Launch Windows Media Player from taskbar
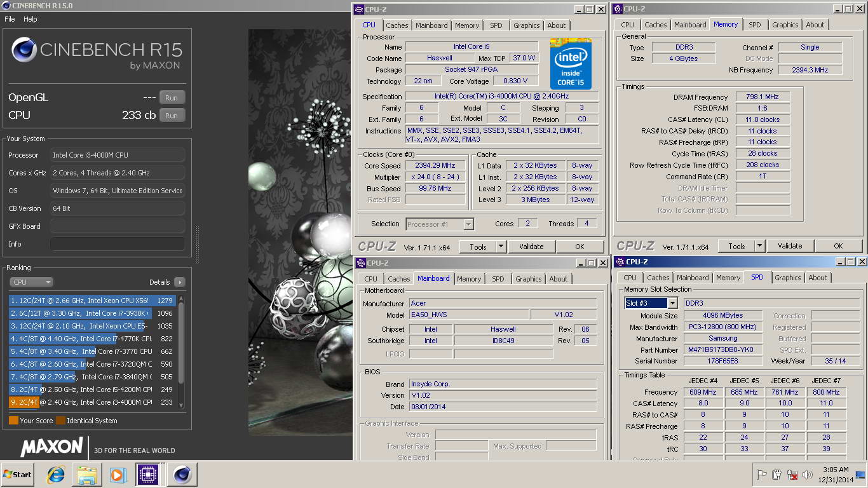 pyautogui.click(x=118, y=475)
